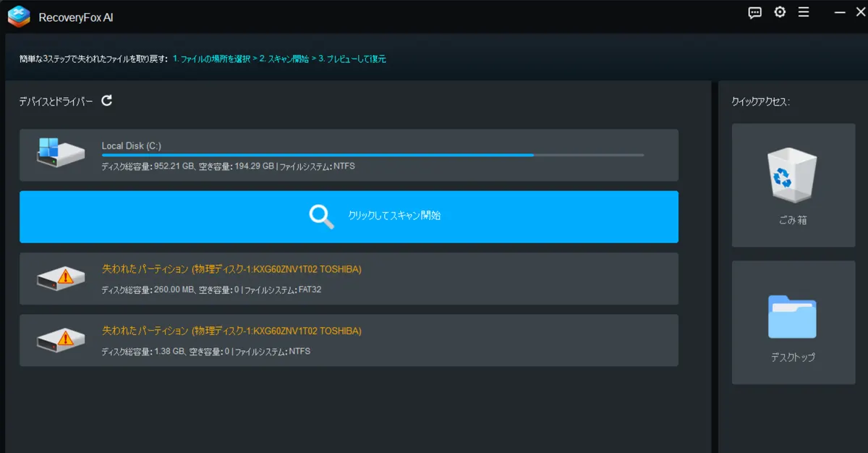This screenshot has width=868, height=453.
Task: Click the Local Disk (C:) usage bar
Action: click(x=373, y=155)
